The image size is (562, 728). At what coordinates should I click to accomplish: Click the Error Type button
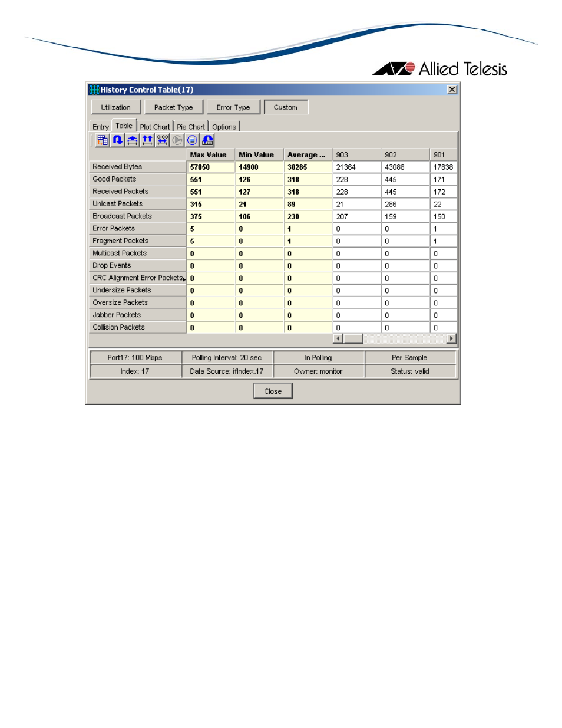233,107
